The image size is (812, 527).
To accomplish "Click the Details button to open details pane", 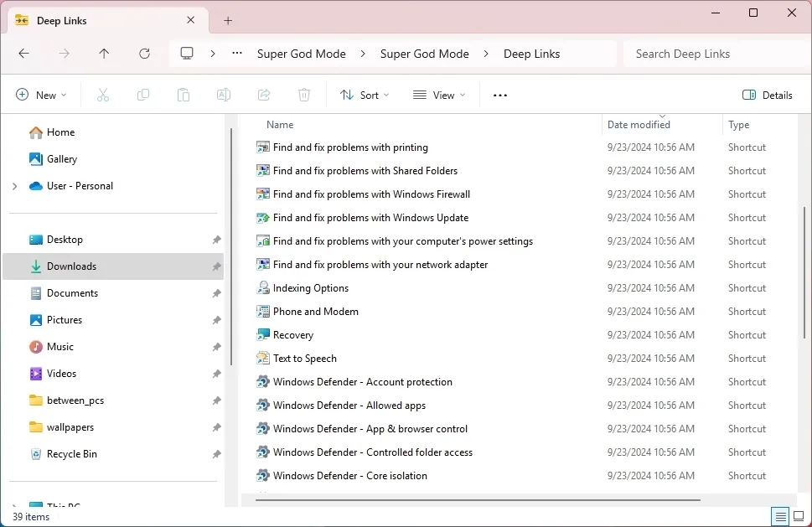I will (767, 95).
